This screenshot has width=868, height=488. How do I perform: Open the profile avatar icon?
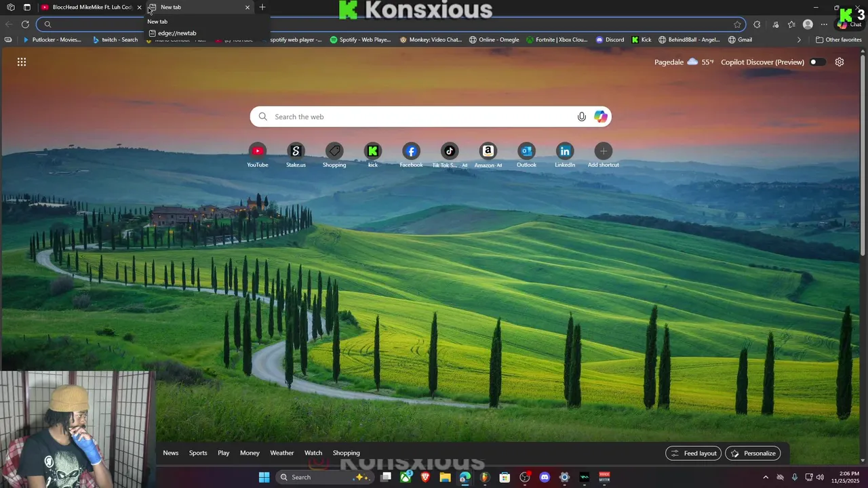pyautogui.click(x=808, y=24)
